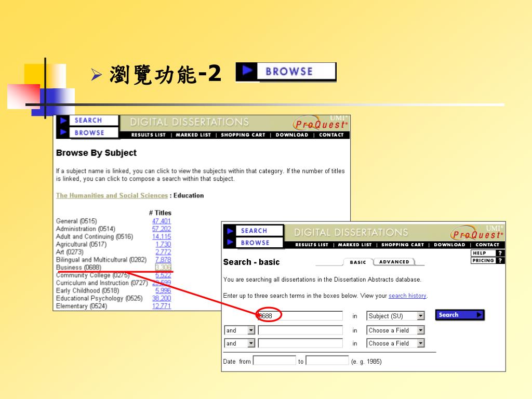Open 14,115 titles link for Adult and Continuing
Image resolution: width=532 pixels, height=399 pixels.
click(162, 236)
